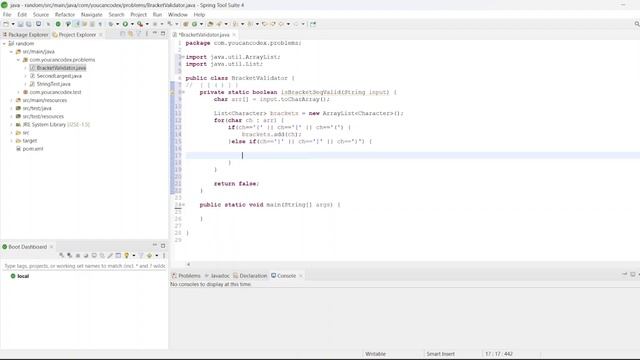Open the Window menu
The image size is (640, 360).
pos(178,15)
